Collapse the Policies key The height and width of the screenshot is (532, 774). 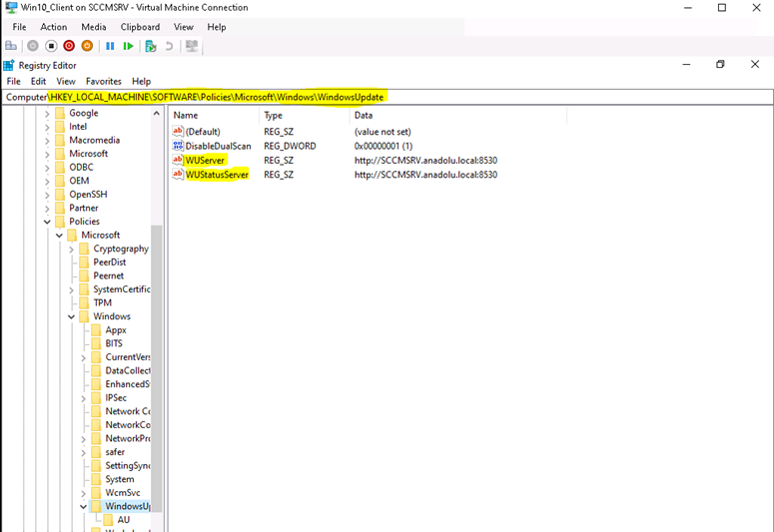pyautogui.click(x=47, y=222)
